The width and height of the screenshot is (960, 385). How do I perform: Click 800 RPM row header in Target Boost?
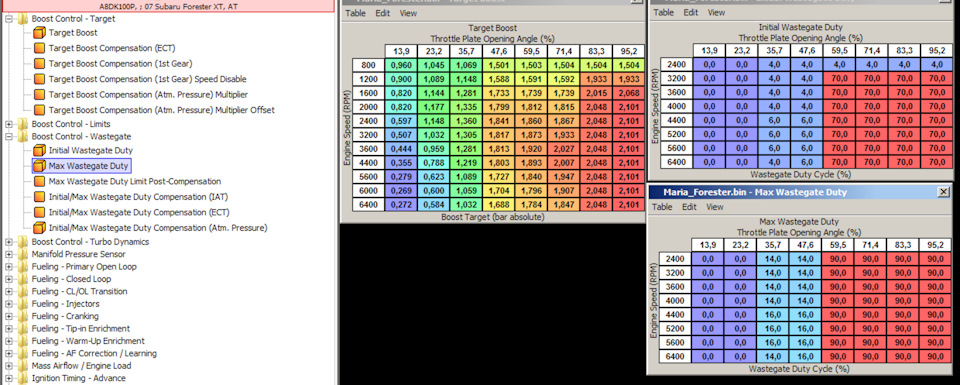369,65
